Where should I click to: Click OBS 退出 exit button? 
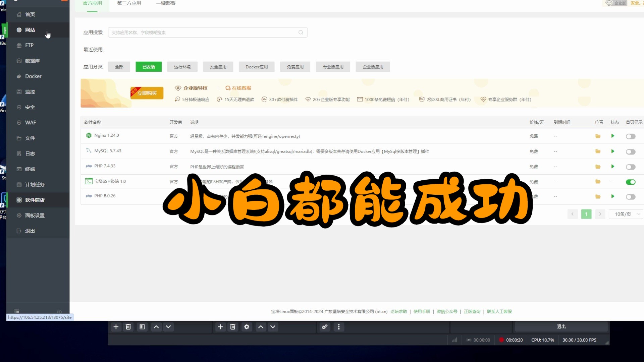coord(561,326)
